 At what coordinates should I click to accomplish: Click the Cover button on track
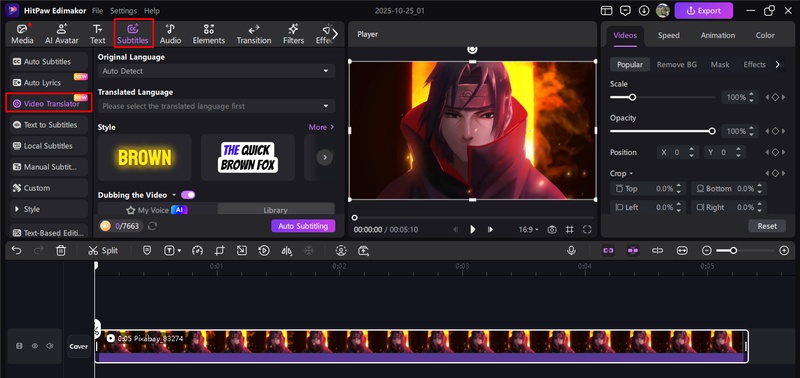(x=79, y=346)
